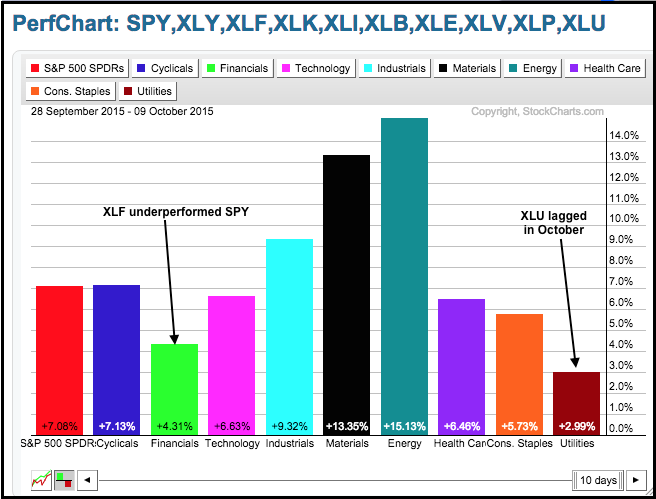The width and height of the screenshot is (656, 499).
Task: Click the scroll right arrow
Action: point(634,481)
